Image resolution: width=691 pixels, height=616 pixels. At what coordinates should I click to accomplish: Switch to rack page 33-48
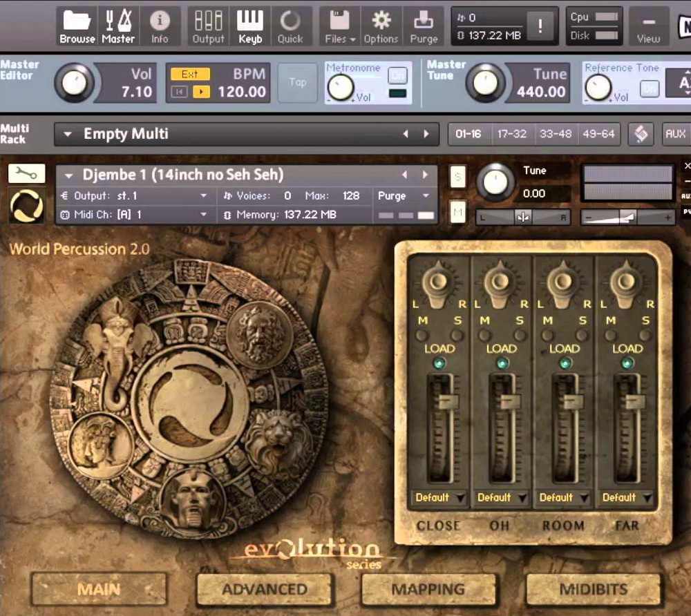(x=556, y=134)
